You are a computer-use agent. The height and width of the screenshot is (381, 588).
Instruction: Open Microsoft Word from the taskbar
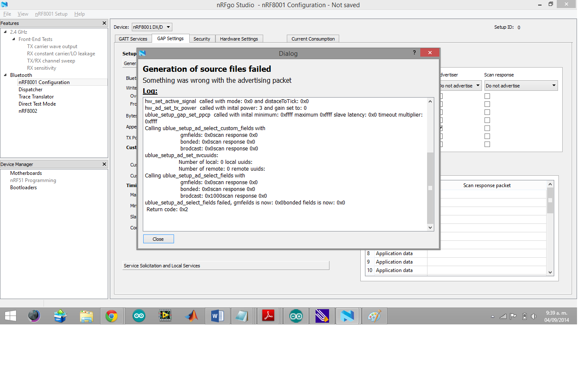(218, 316)
